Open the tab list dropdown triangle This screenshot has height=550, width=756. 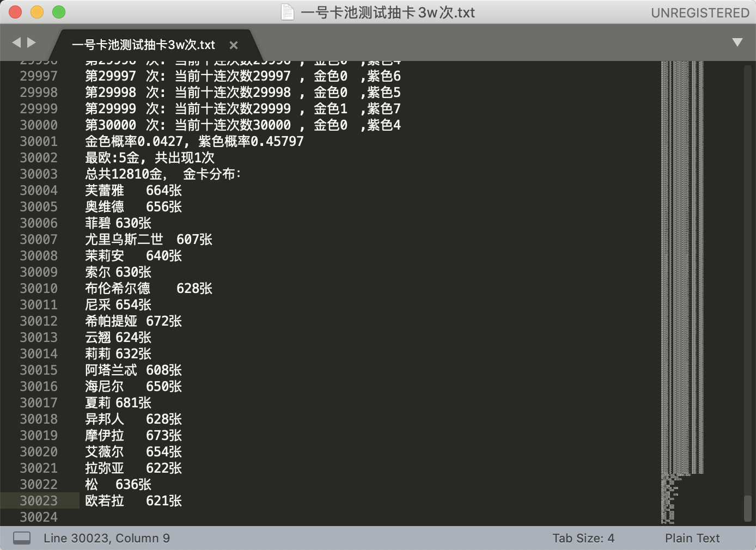point(737,42)
